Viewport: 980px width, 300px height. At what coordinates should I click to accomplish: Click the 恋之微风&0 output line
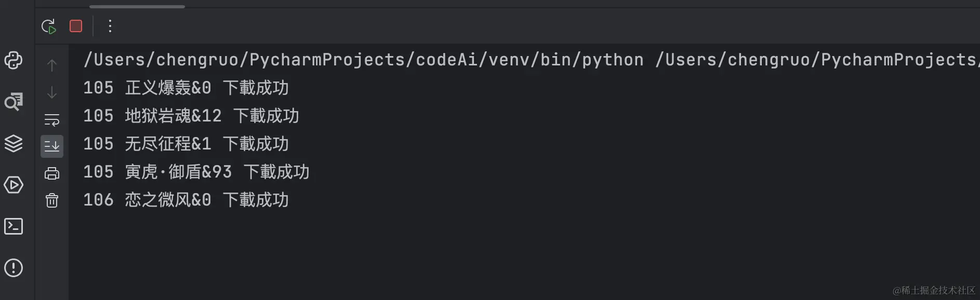186,200
